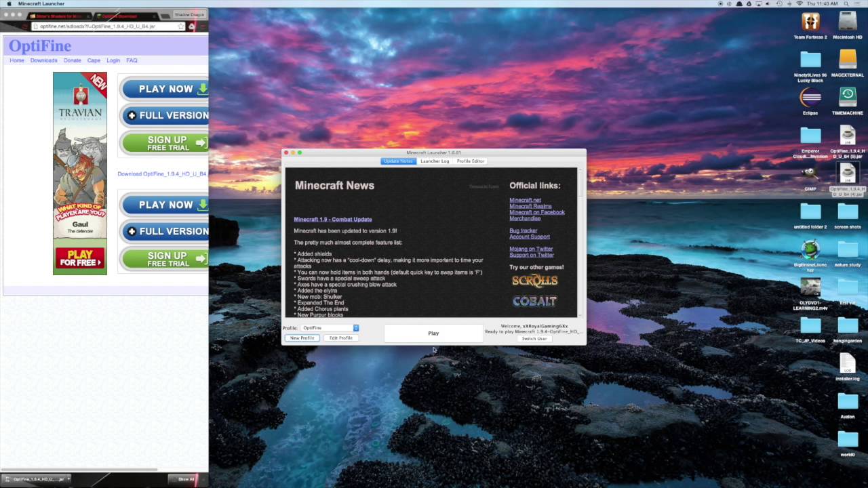Screen dimensions: 868x488
Task: Select the screen shots folder icon
Action: pyautogui.click(x=848, y=211)
